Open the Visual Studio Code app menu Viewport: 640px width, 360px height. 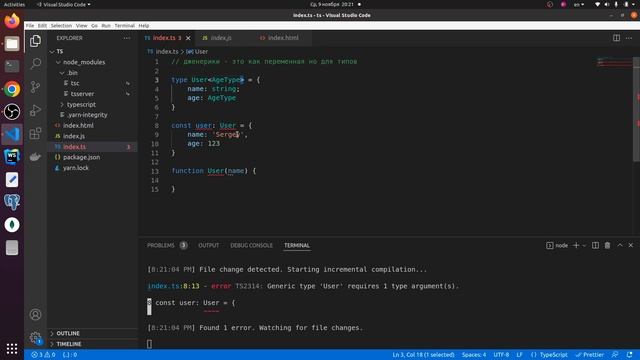point(64,4)
